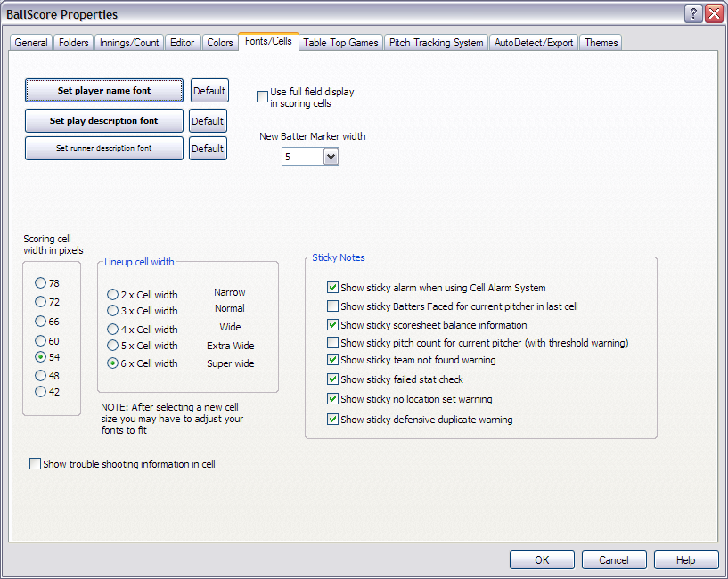The height and width of the screenshot is (579, 728).
Task: Close the BallScore Properties dialog
Action: (713, 14)
